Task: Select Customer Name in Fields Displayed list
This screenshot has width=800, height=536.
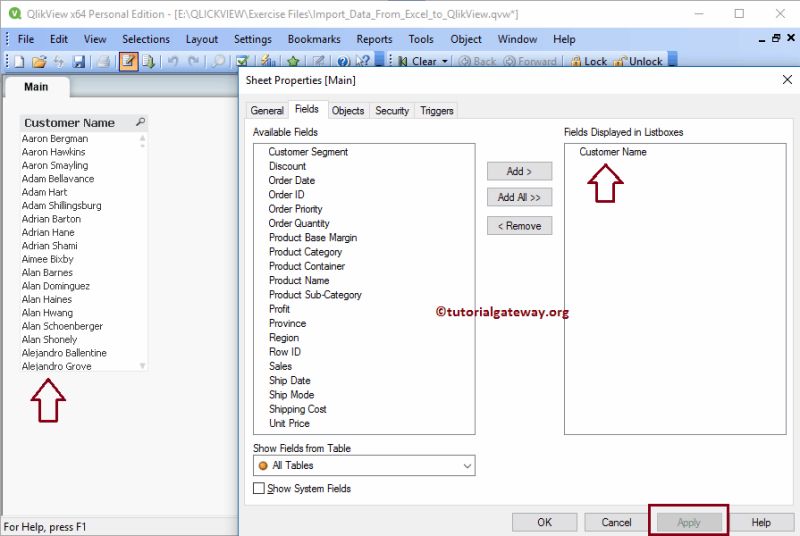Action: coord(613,152)
